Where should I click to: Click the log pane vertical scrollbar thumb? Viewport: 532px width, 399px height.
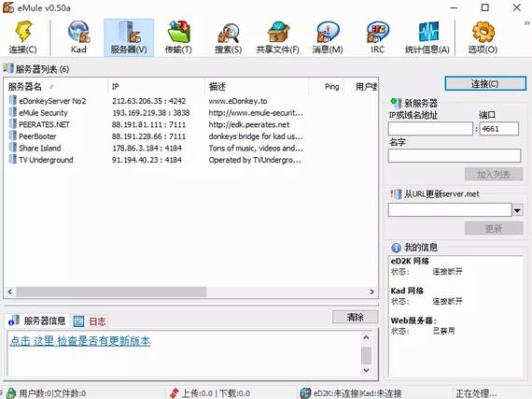pyautogui.click(x=366, y=355)
